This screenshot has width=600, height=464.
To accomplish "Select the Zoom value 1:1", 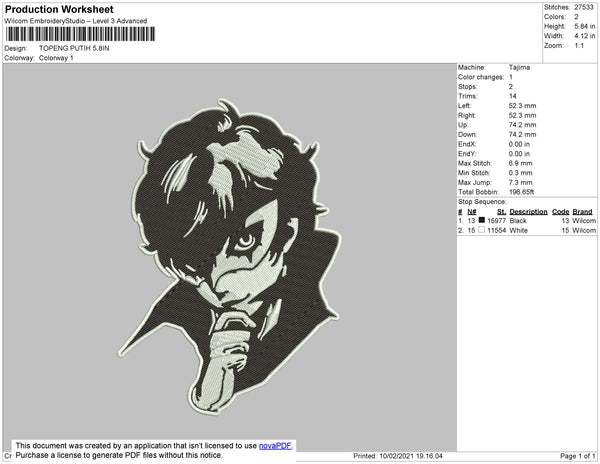I will click(579, 46).
